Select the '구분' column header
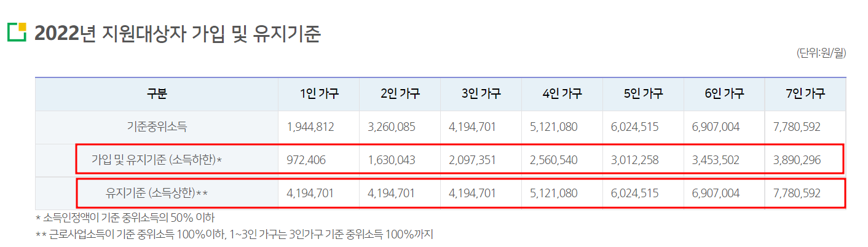The image size is (868, 247). click(x=157, y=94)
